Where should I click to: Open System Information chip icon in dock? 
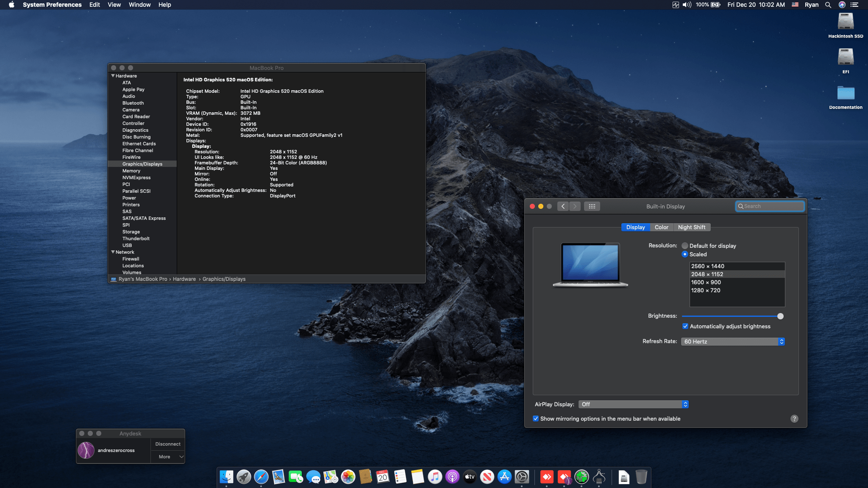tap(599, 477)
